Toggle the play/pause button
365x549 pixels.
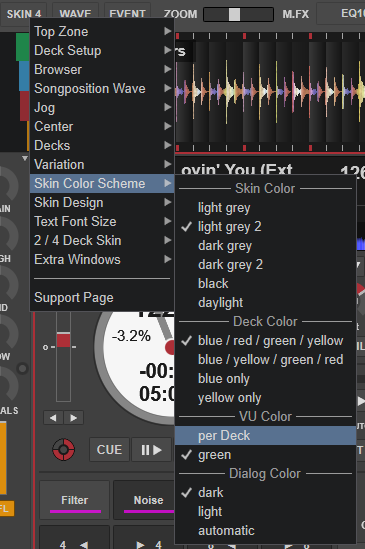click(x=151, y=450)
